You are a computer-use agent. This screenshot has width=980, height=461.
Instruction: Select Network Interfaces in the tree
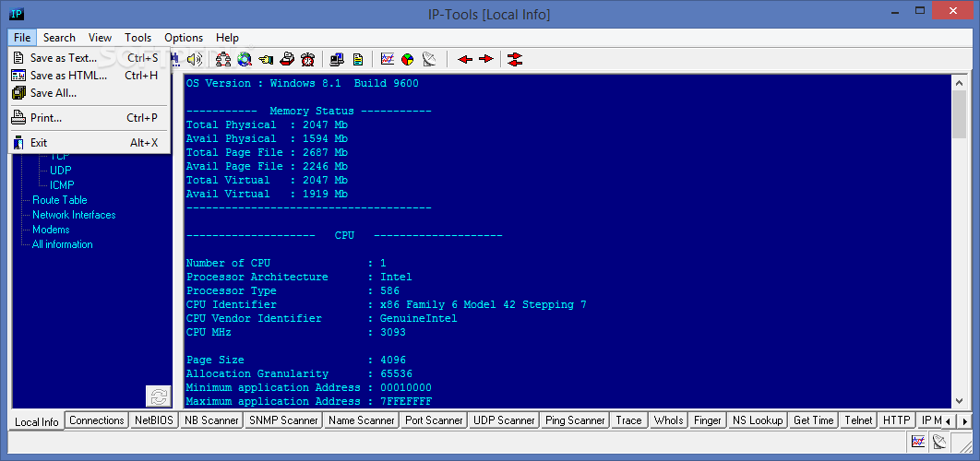click(x=74, y=215)
